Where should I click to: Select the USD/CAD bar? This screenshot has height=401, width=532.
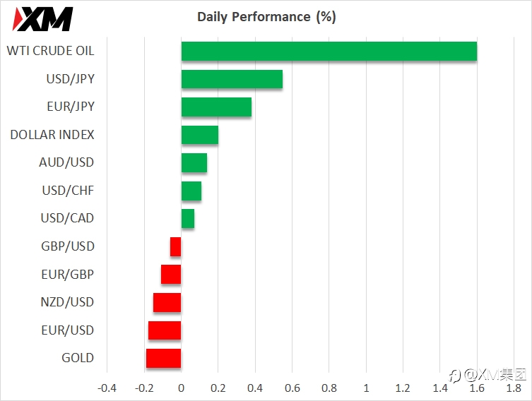[x=188, y=219]
